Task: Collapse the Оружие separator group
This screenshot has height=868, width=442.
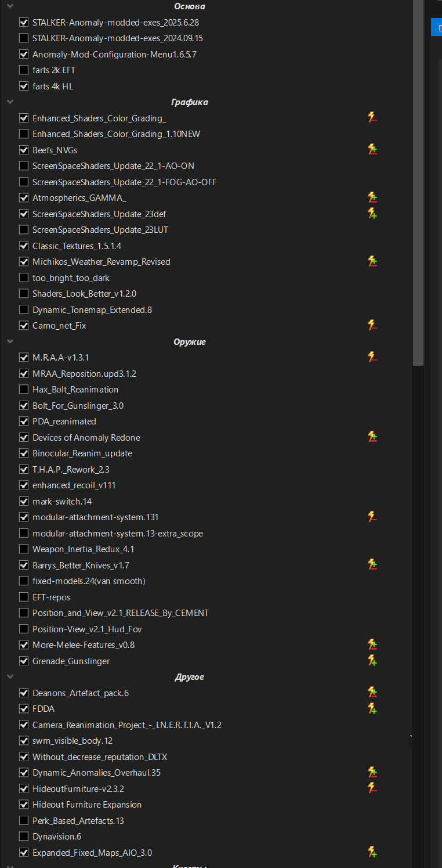Action: coord(10,342)
